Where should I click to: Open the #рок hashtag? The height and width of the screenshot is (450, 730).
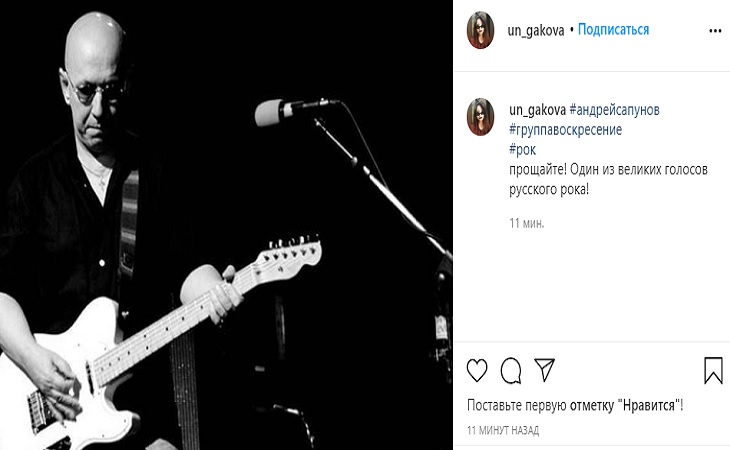click(x=522, y=150)
